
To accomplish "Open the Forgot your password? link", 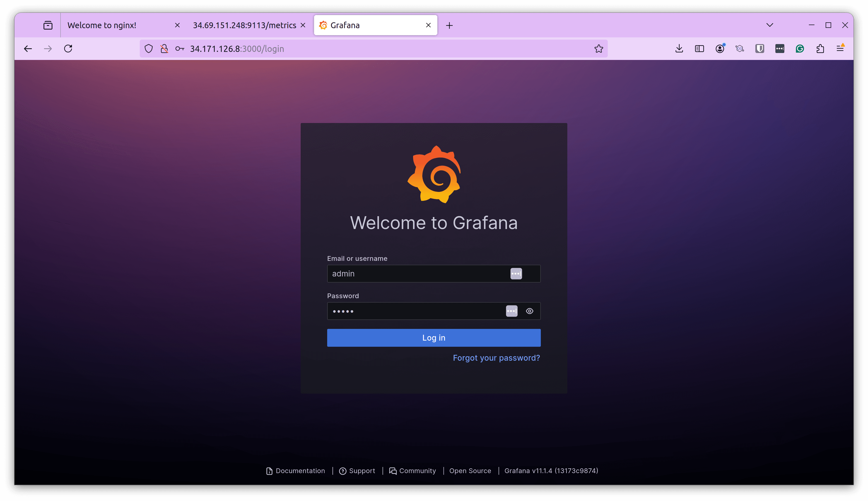I will point(496,358).
